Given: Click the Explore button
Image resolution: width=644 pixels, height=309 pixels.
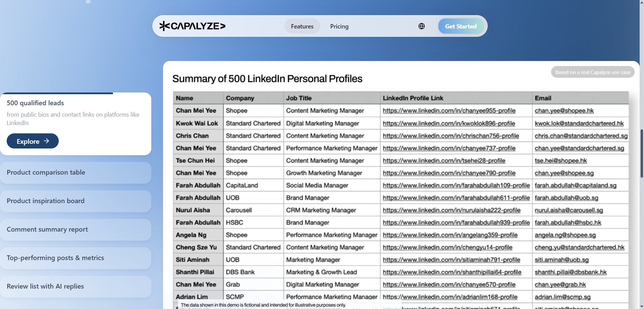Looking at the screenshot, I should coord(33,141).
